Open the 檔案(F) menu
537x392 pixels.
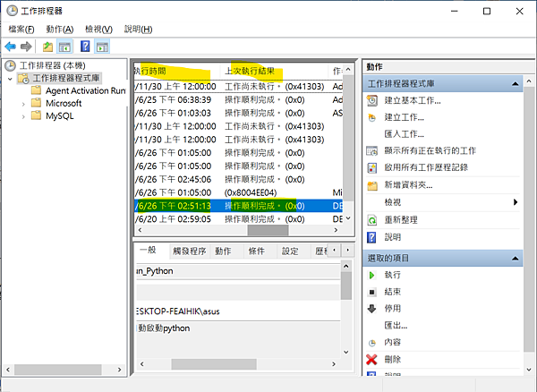[21, 30]
